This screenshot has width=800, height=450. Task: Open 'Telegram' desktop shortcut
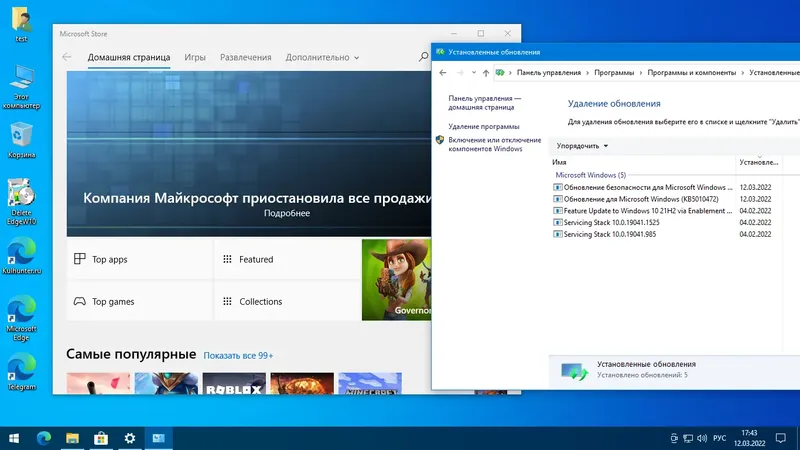[21, 372]
